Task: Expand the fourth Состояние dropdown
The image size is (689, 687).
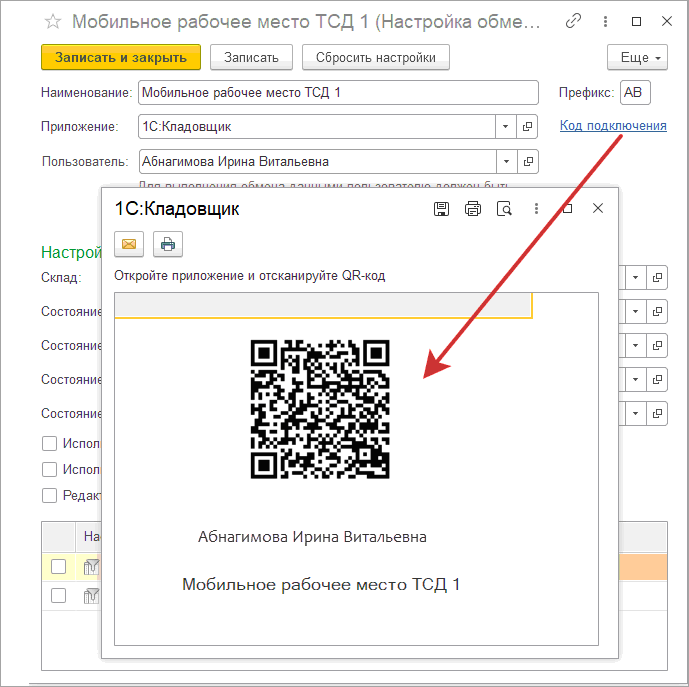Action: tap(635, 413)
